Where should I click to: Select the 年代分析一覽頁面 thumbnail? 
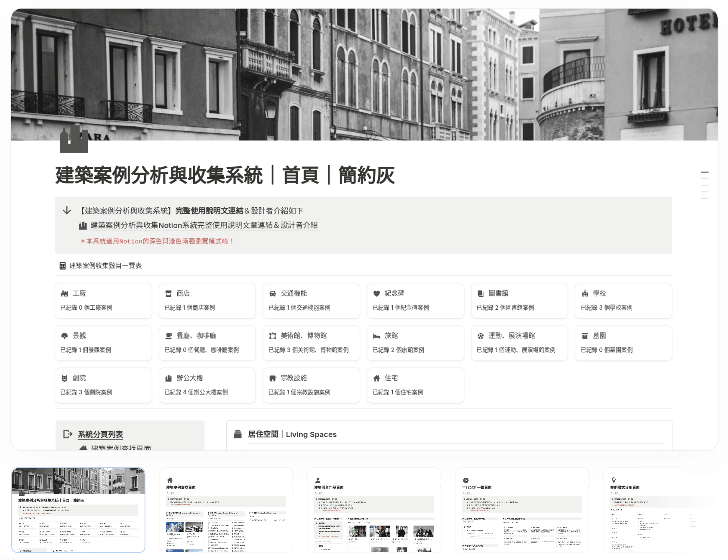click(522, 510)
